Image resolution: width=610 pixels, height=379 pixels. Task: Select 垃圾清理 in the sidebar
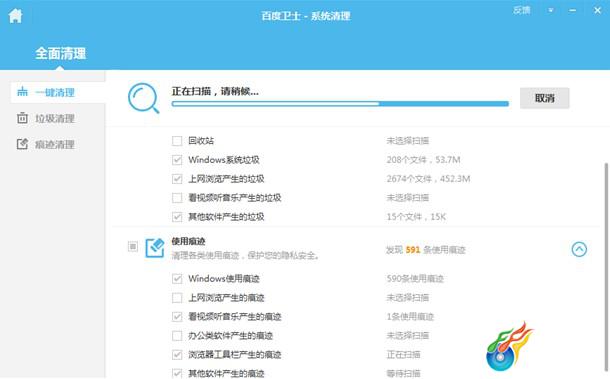(55, 118)
